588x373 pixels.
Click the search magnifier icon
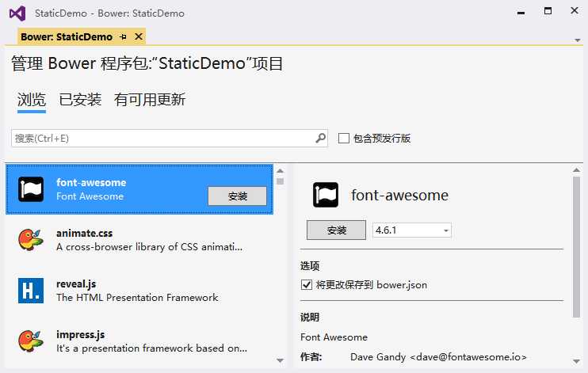coord(320,138)
